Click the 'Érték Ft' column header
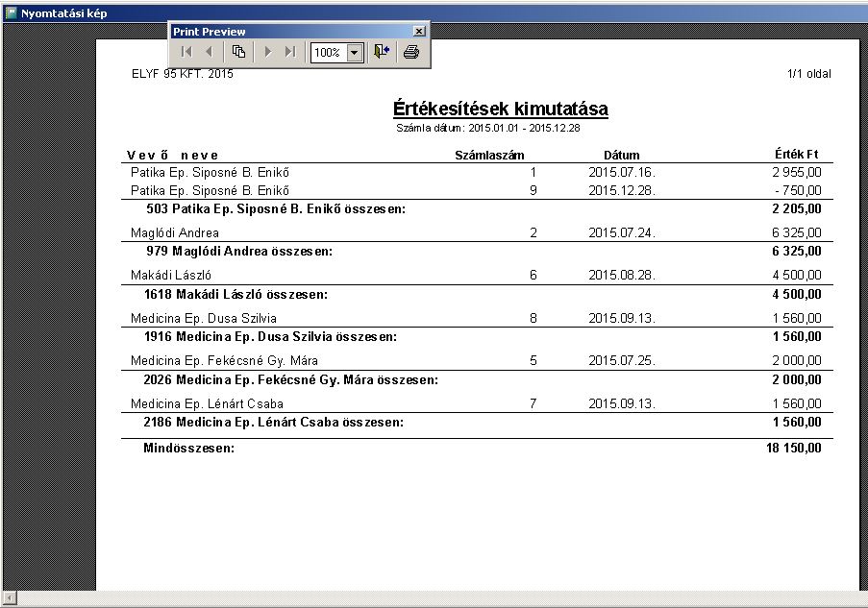Image resolution: width=868 pixels, height=608 pixels. pos(797,154)
